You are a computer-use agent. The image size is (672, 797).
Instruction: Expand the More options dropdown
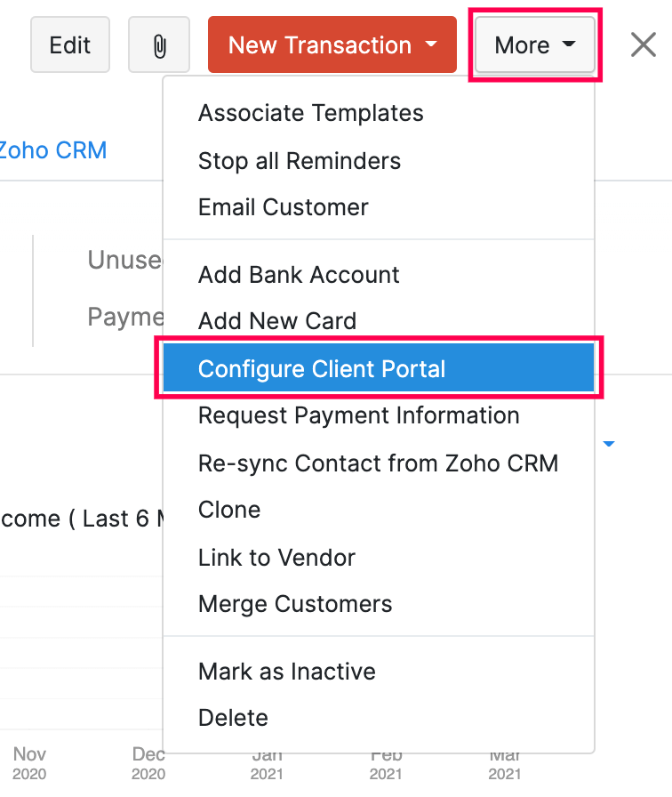click(x=535, y=45)
